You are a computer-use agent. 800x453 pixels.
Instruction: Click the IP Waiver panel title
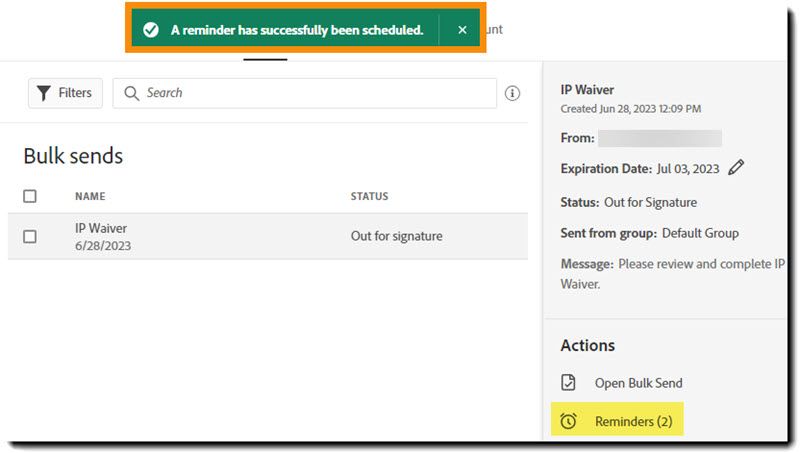coord(587,90)
